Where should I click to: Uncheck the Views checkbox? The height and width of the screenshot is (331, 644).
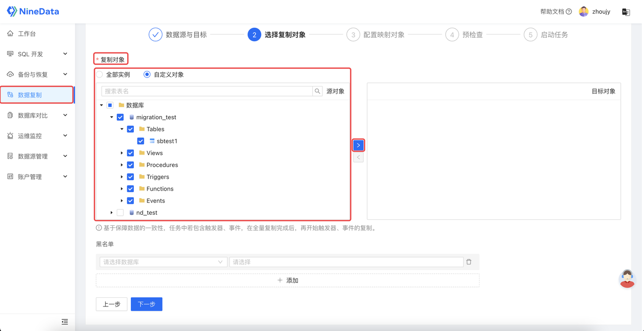click(x=130, y=153)
